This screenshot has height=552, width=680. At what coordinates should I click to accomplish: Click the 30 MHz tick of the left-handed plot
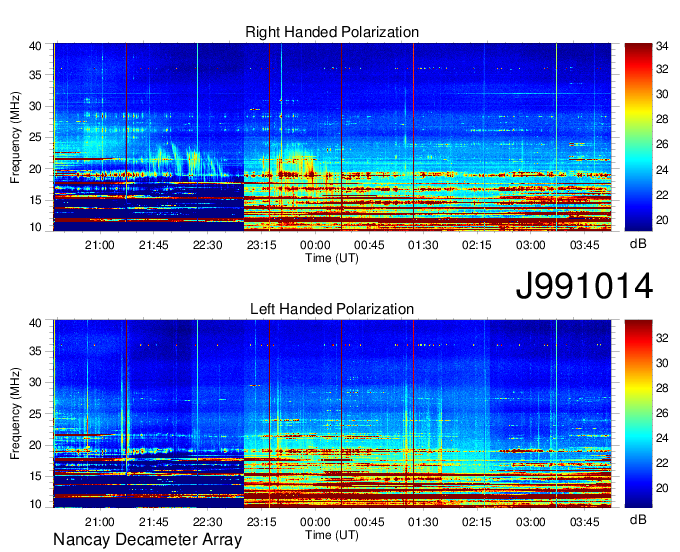click(35, 382)
